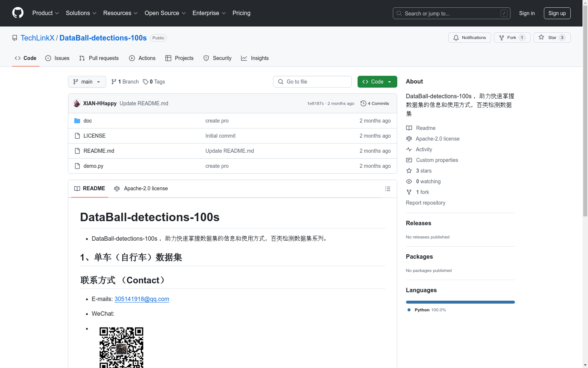Open the Pricing page
This screenshot has height=368, width=588.
241,13
